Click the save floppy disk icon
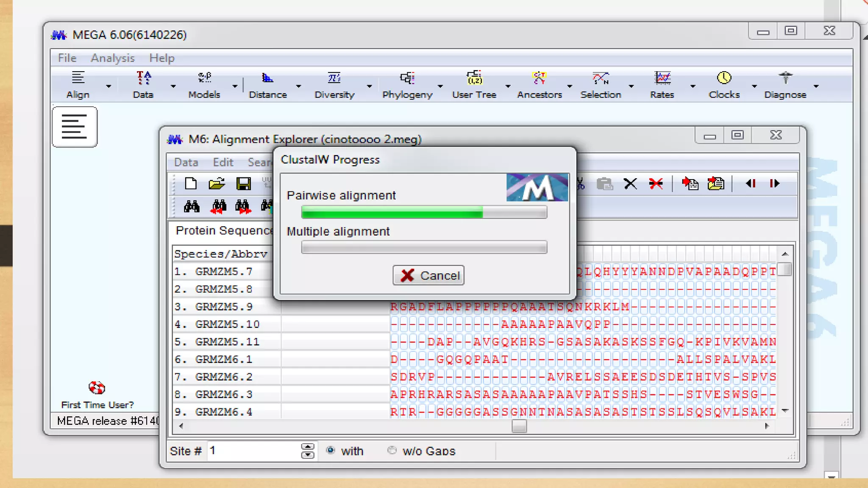This screenshot has width=868, height=488. (x=244, y=183)
